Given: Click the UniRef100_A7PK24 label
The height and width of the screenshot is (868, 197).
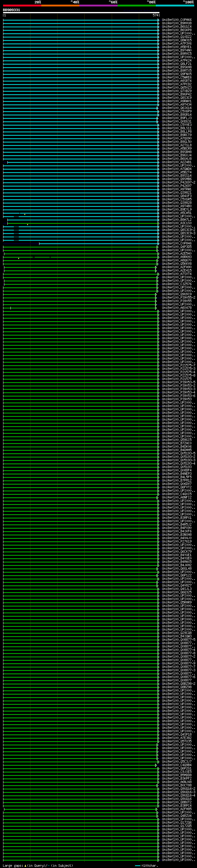Looking at the screenshot, I should (x=177, y=61).
